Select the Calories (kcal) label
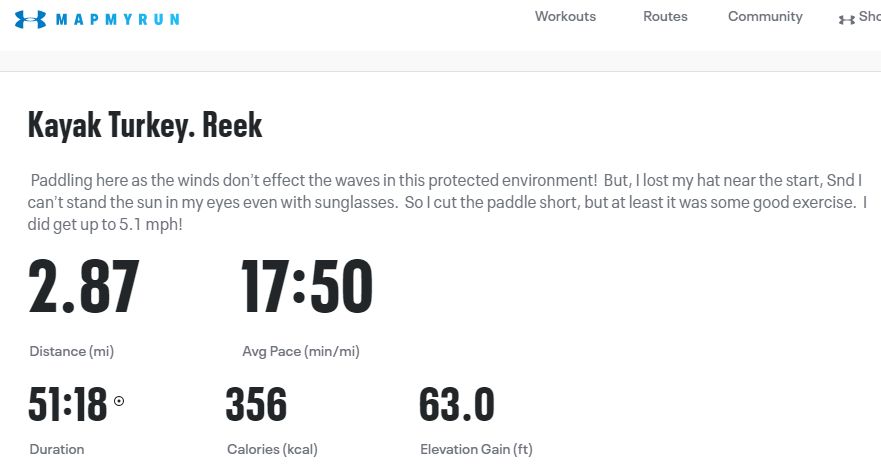 273,449
